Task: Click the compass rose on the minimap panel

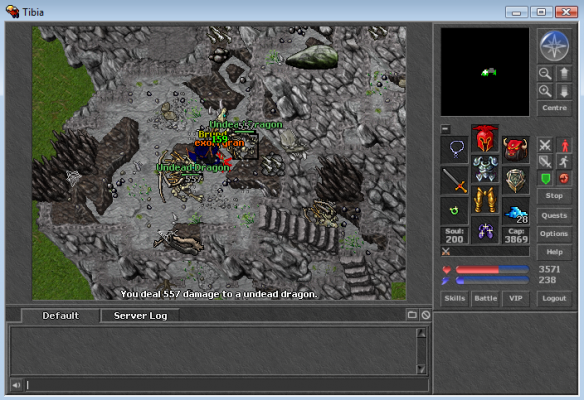Action: tap(554, 46)
